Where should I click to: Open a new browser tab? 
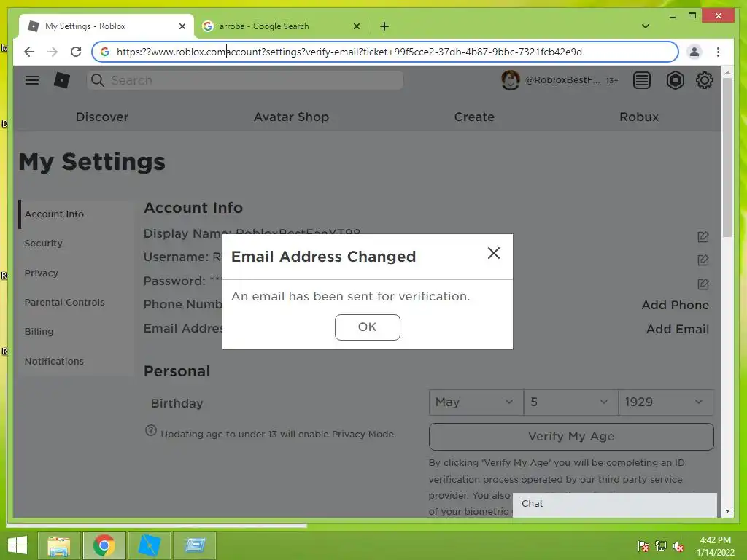[x=384, y=26]
